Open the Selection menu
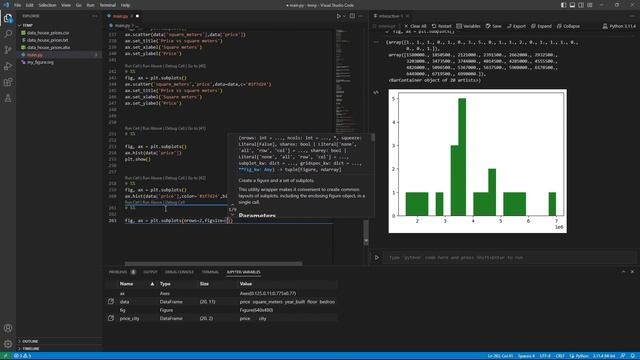640x360 pixels. 47,5
